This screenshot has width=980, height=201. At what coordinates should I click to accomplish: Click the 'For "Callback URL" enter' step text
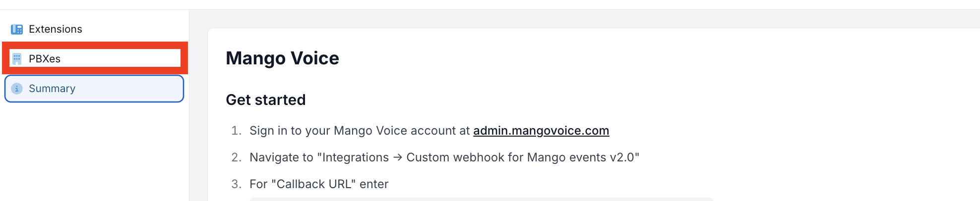pyautogui.click(x=319, y=184)
